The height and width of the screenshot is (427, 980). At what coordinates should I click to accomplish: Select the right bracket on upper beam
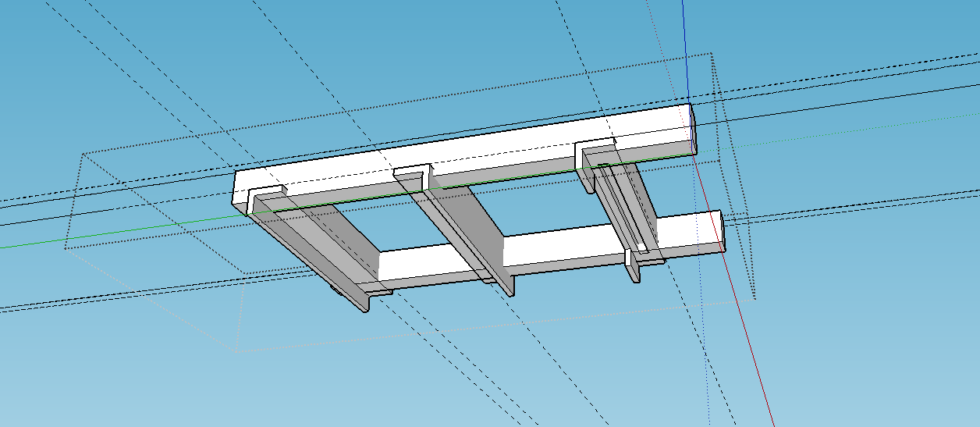(596, 152)
